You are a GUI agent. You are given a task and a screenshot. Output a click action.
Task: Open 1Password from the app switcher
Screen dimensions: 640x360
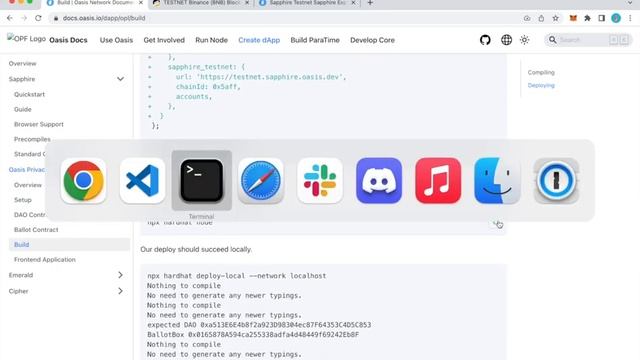coord(556,181)
